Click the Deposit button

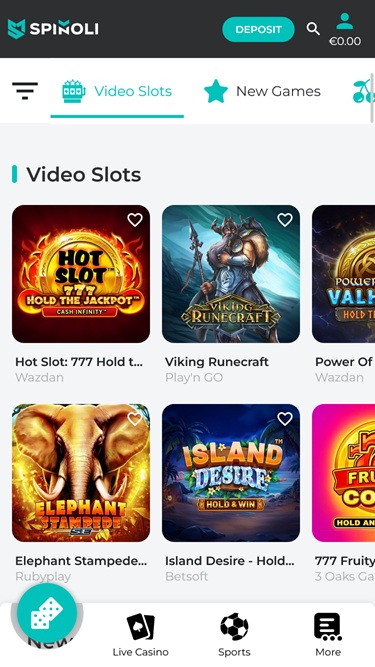tap(259, 29)
